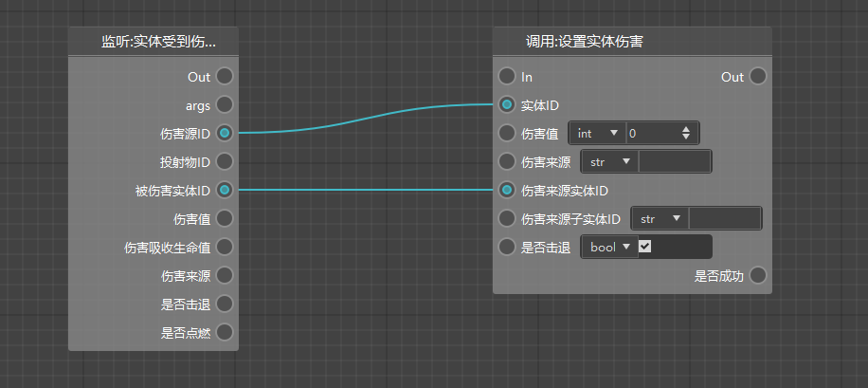Select the curved 伤害源ID connection wire
The image size is (868, 388).
[366, 119]
